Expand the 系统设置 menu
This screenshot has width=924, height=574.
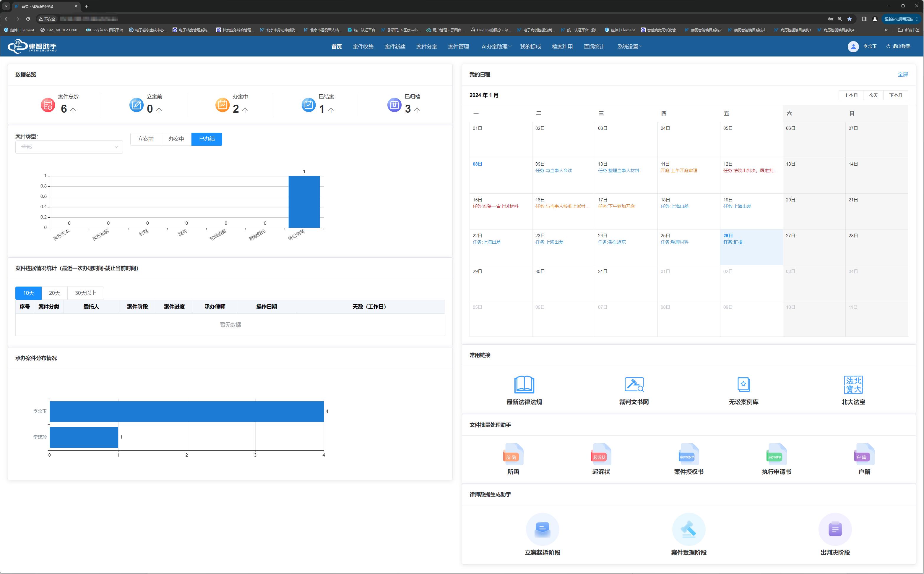(x=630, y=46)
